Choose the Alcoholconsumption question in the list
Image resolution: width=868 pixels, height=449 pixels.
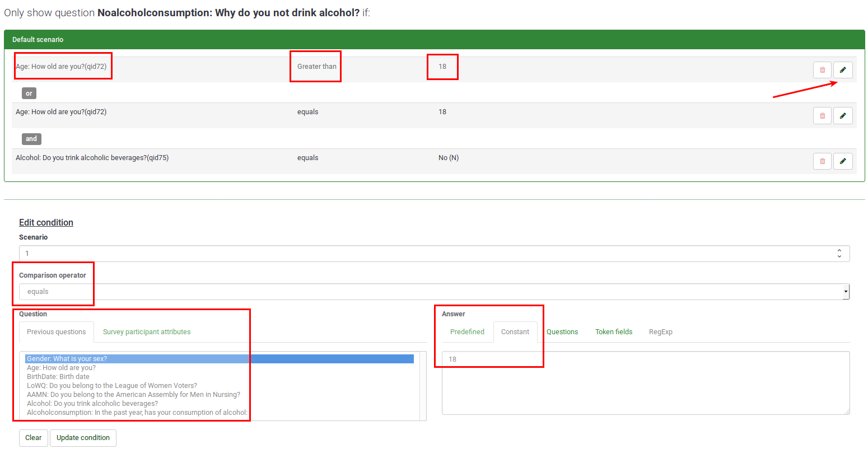220,413
